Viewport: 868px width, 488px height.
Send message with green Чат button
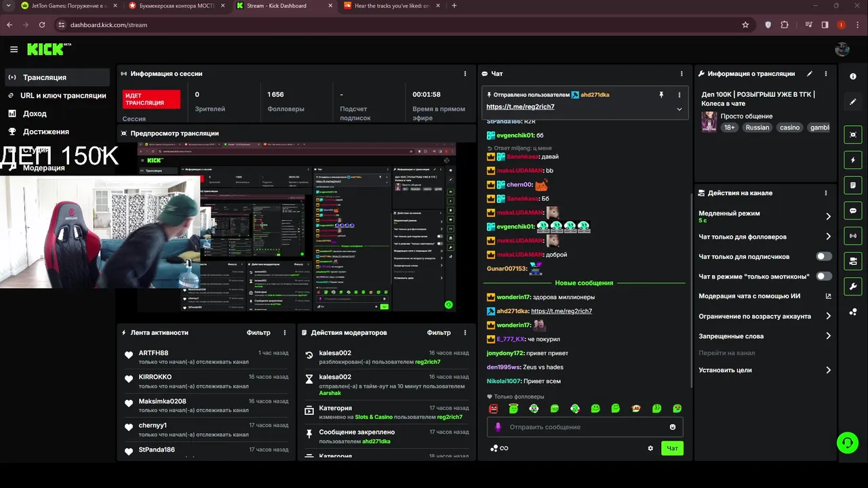672,448
